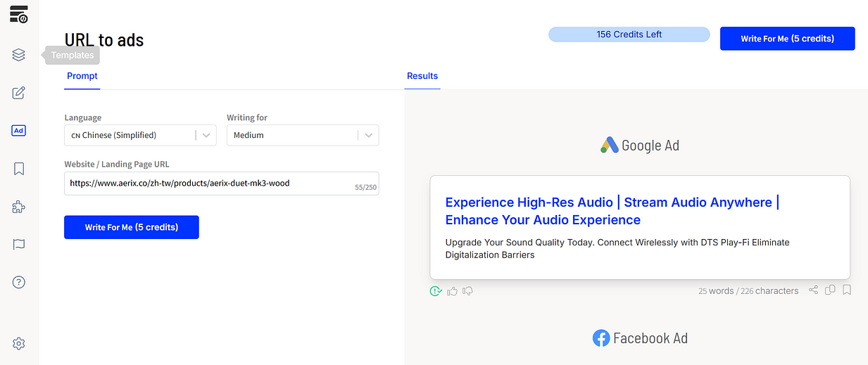Dislike the Google Ad result with thumbs down
This screenshot has height=365, width=868.
coord(467,291)
